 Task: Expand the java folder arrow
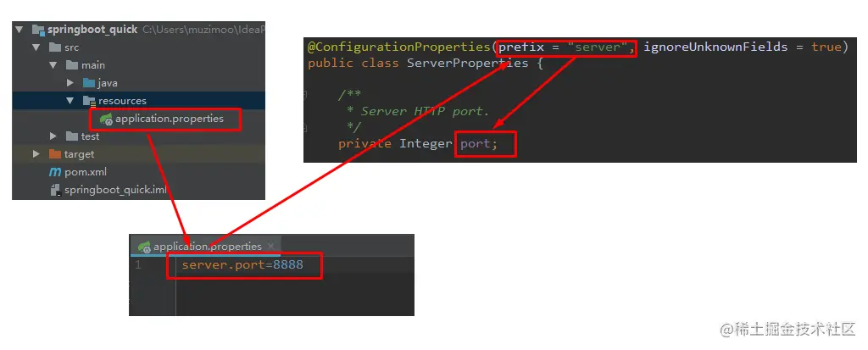pyautogui.click(x=70, y=83)
